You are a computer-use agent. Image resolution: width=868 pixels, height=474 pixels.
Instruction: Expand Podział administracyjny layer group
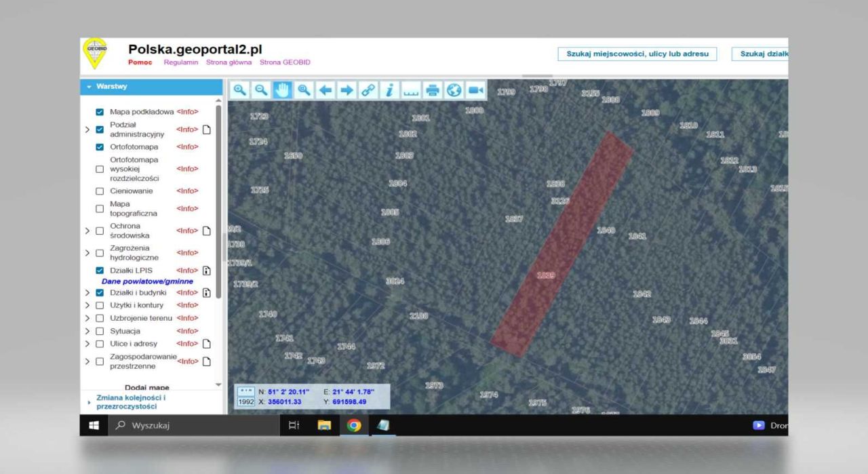tap(87, 130)
